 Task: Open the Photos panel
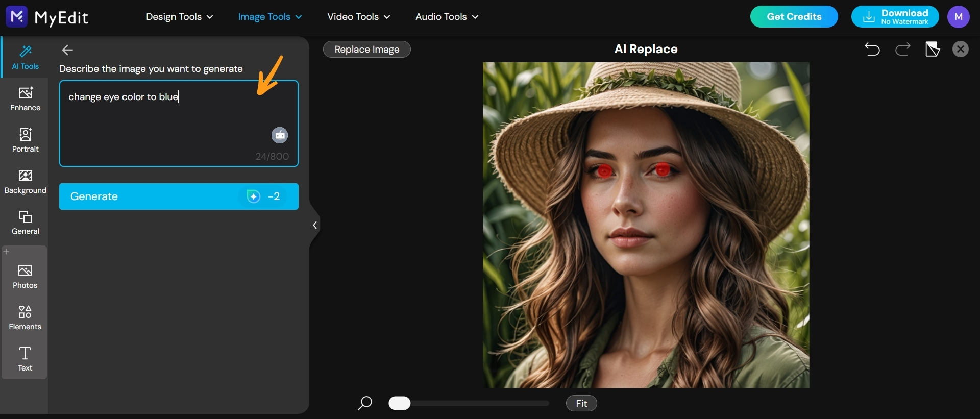[x=25, y=277]
